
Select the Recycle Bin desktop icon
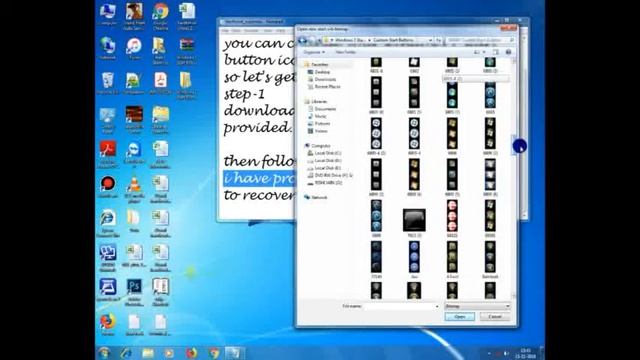pos(108,83)
